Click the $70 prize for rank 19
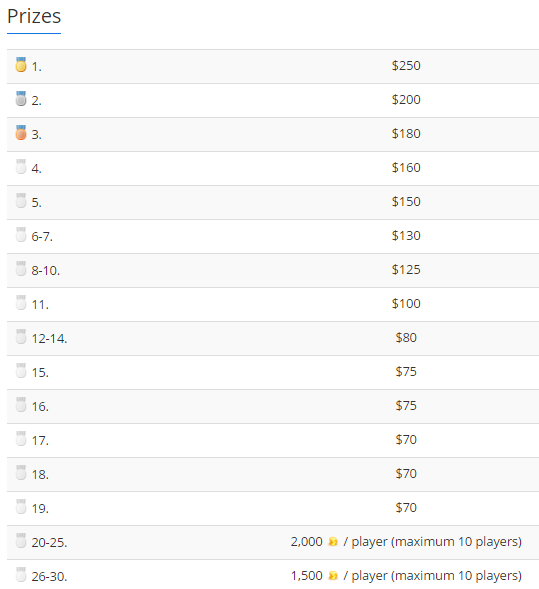This screenshot has width=539, height=589. 406,507
